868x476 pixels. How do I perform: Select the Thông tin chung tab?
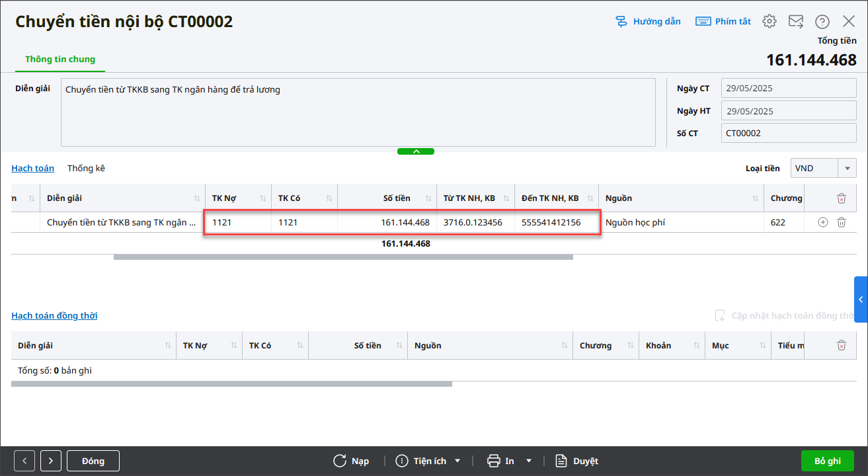[60, 59]
